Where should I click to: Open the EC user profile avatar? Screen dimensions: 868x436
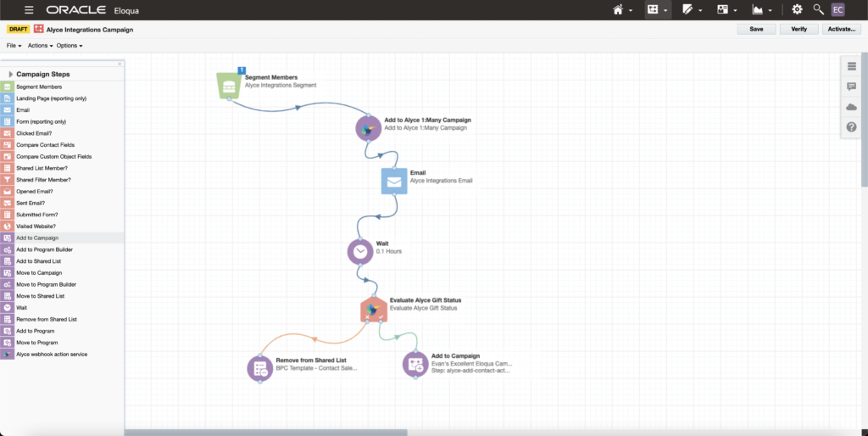[x=837, y=10]
